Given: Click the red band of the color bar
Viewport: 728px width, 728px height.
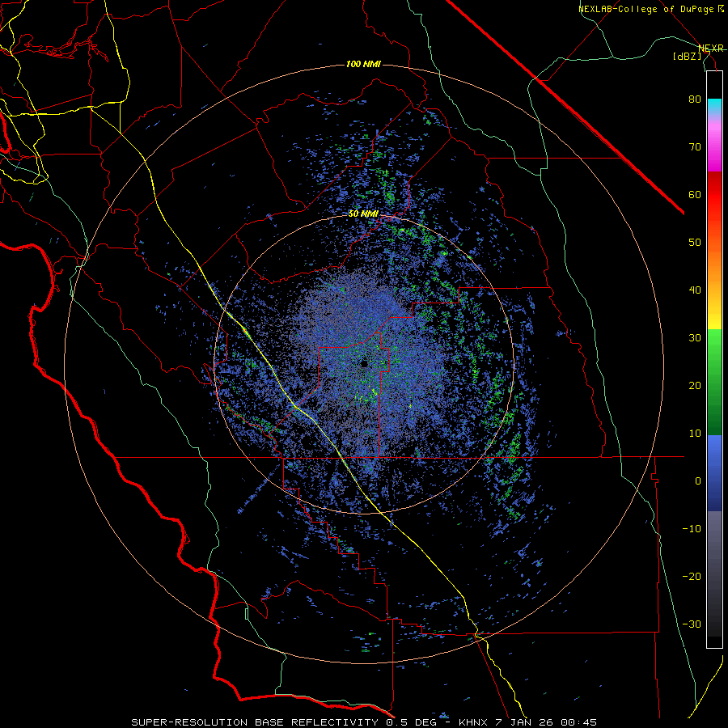Looking at the screenshot, I should pos(714,195).
